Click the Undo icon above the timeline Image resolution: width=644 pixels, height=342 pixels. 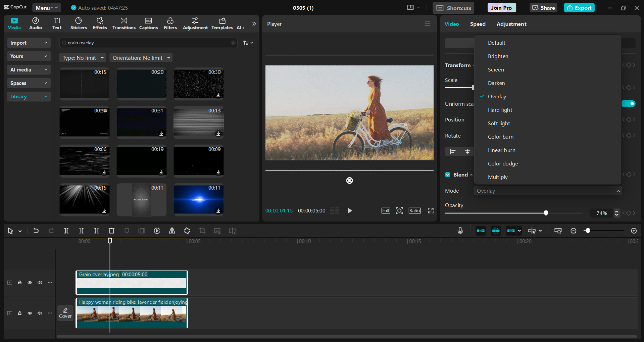pyautogui.click(x=36, y=231)
